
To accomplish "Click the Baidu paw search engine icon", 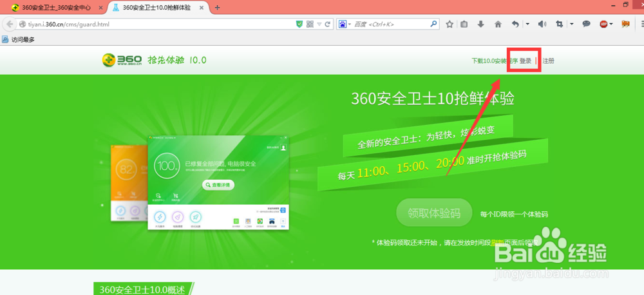I will click(x=342, y=24).
